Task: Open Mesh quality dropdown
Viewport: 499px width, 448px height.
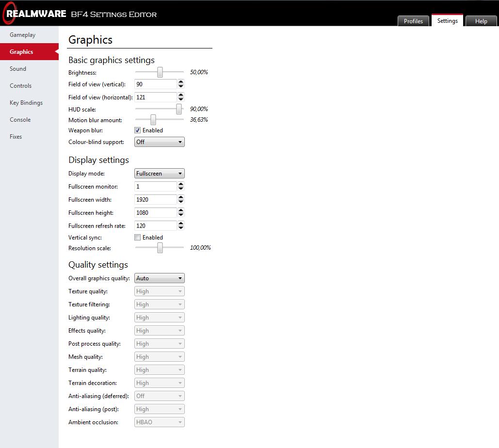Action: pos(159,357)
